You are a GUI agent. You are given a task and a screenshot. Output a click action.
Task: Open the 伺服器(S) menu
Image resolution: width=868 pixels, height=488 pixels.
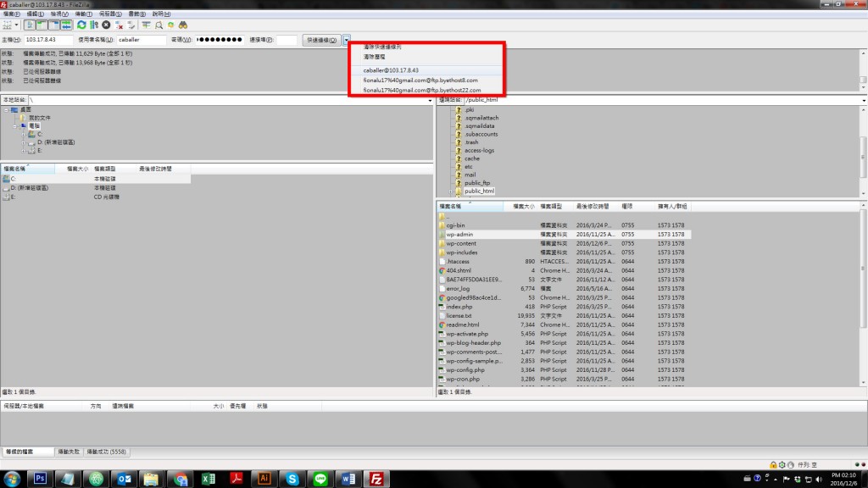110,14
